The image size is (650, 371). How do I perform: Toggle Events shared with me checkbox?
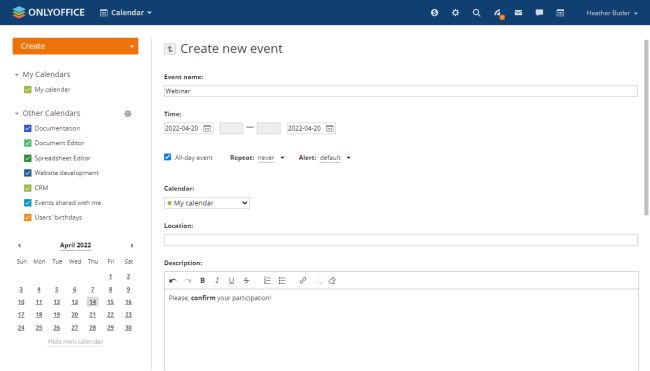(x=28, y=203)
